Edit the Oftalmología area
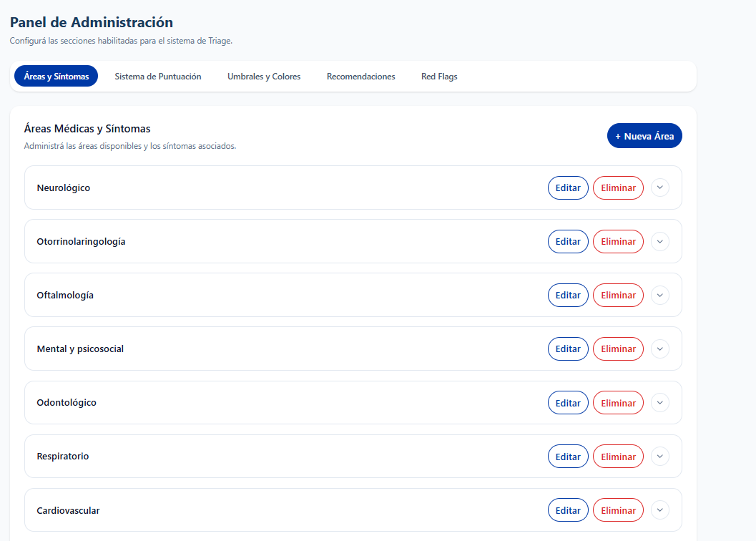 pyautogui.click(x=568, y=295)
